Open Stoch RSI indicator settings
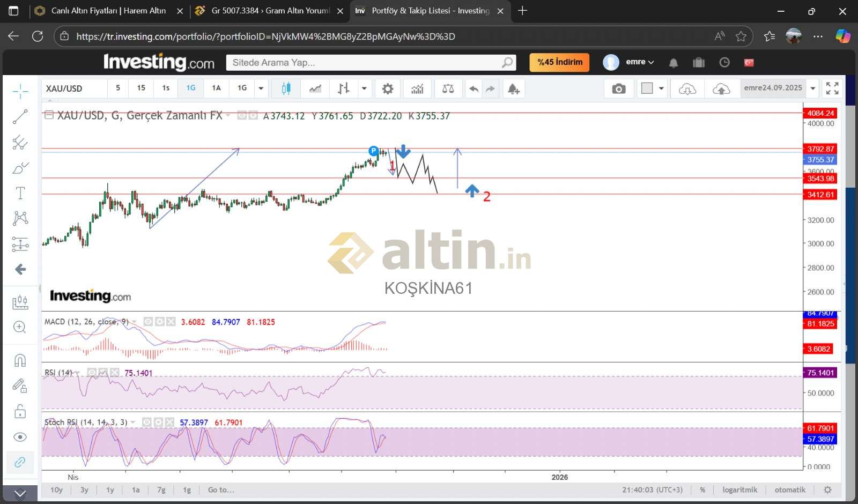 [158, 423]
